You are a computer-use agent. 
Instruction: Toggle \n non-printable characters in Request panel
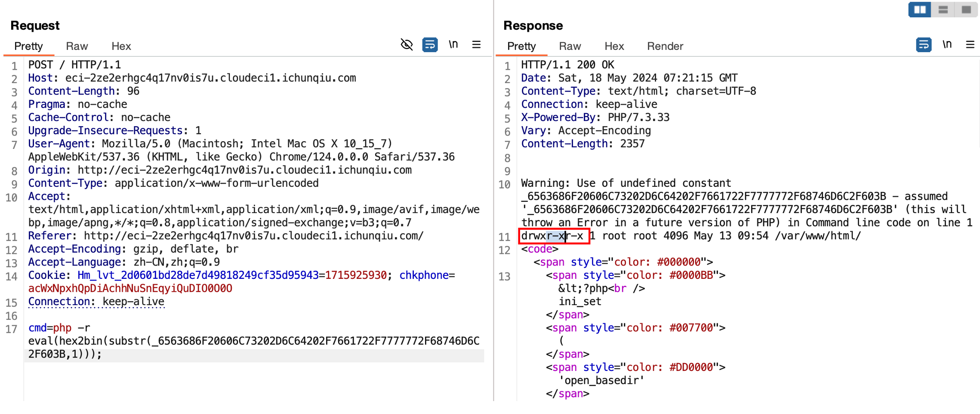[x=453, y=44]
